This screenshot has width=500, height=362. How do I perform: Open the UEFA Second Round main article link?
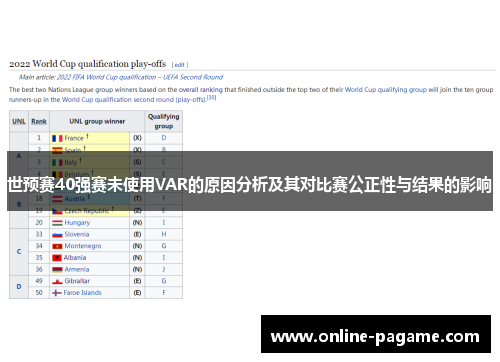pos(140,77)
